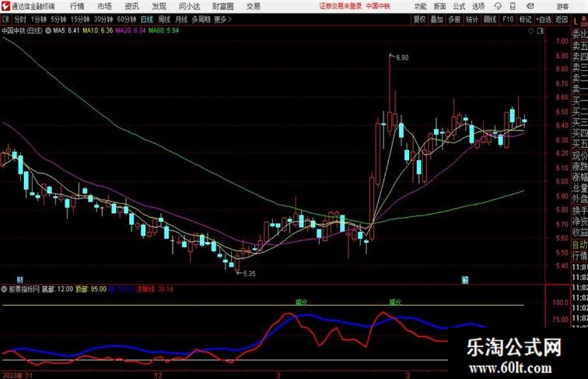Click the 5.35 low price marker
This screenshot has height=379, width=588.
point(250,274)
